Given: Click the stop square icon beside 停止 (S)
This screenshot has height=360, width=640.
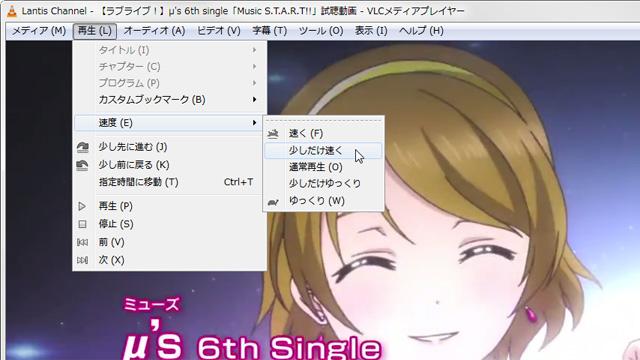Looking at the screenshot, I should (x=82, y=224).
